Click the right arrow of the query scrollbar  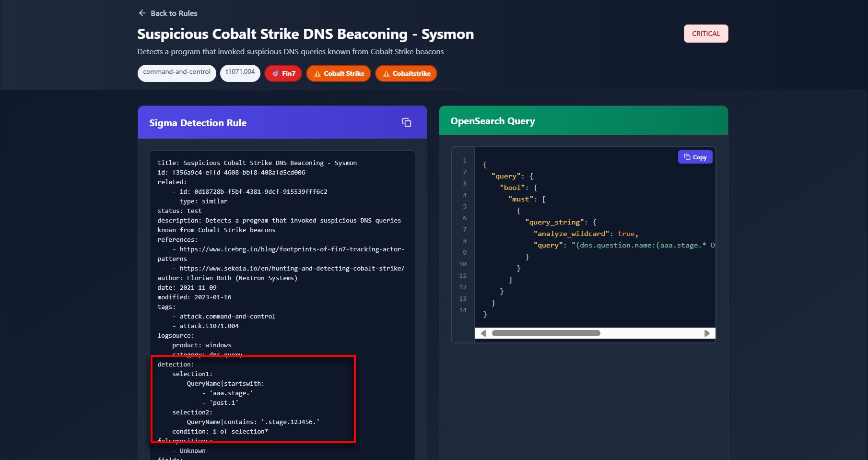706,333
